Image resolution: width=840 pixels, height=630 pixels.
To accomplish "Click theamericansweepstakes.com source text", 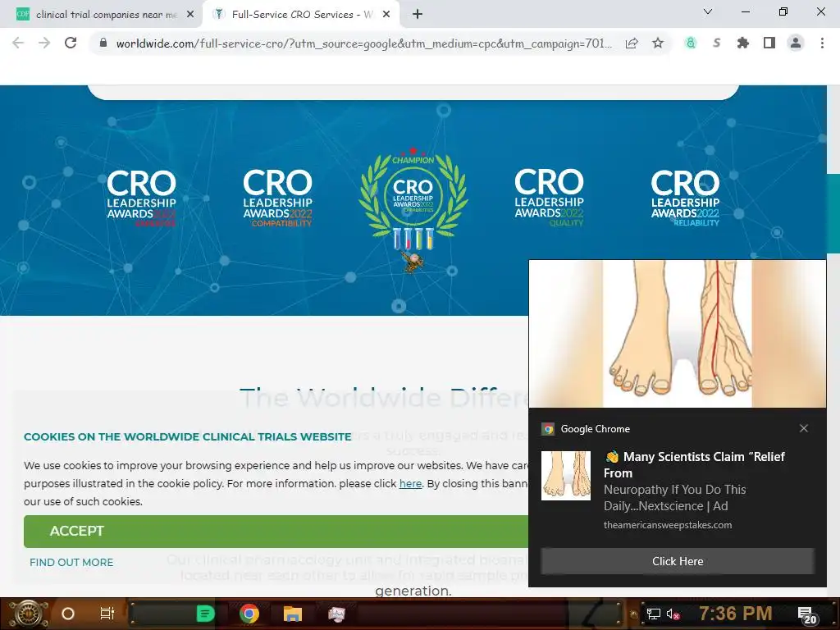I will point(668,525).
